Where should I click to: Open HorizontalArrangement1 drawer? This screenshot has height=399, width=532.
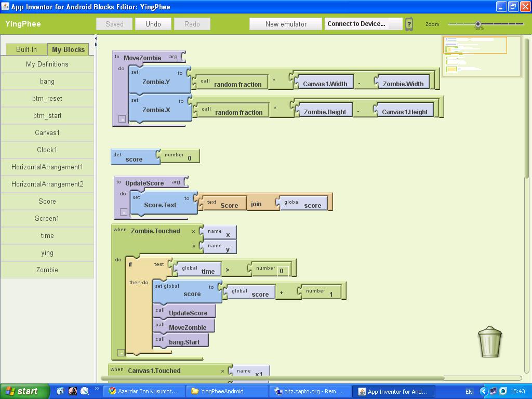point(47,167)
